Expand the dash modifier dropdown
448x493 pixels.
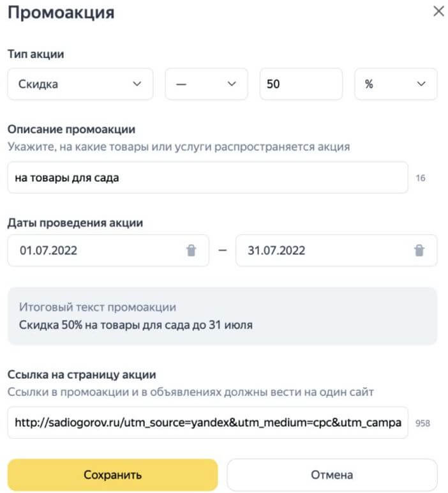pos(206,84)
